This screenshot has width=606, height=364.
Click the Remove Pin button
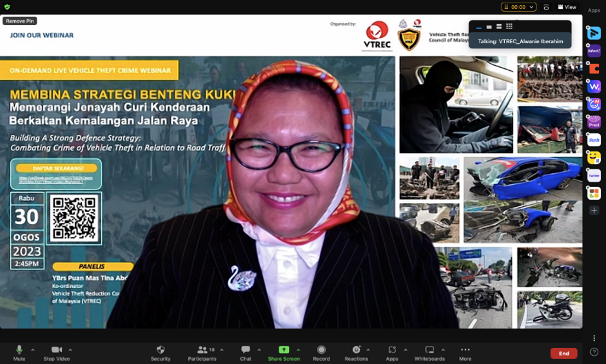point(20,21)
